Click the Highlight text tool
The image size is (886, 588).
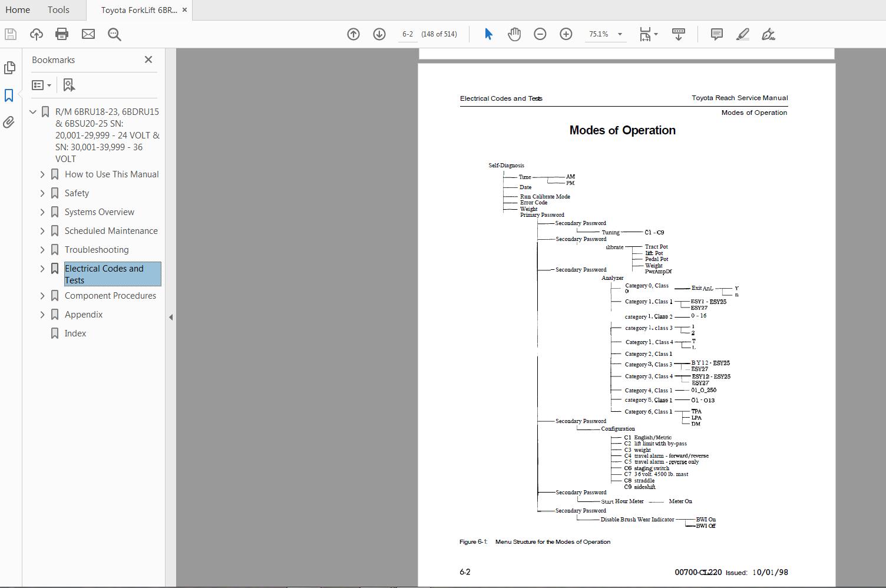coord(742,34)
